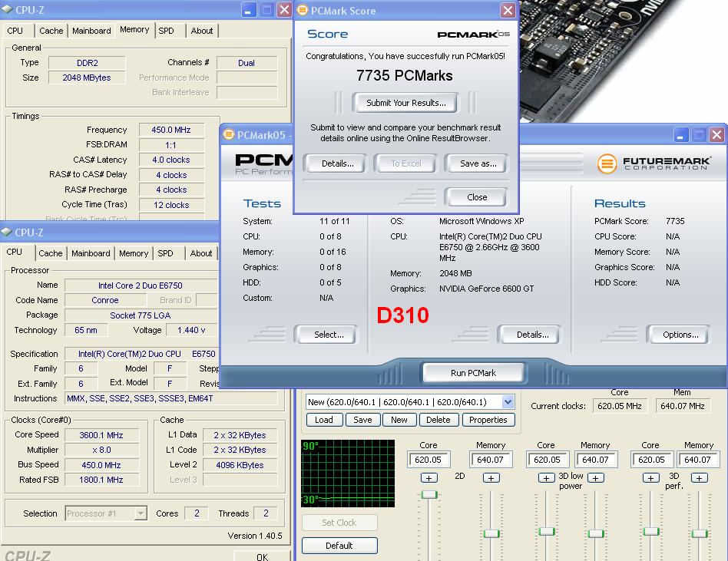Click the PCMark Score dialog title icon
728x561 pixels.
[303, 10]
